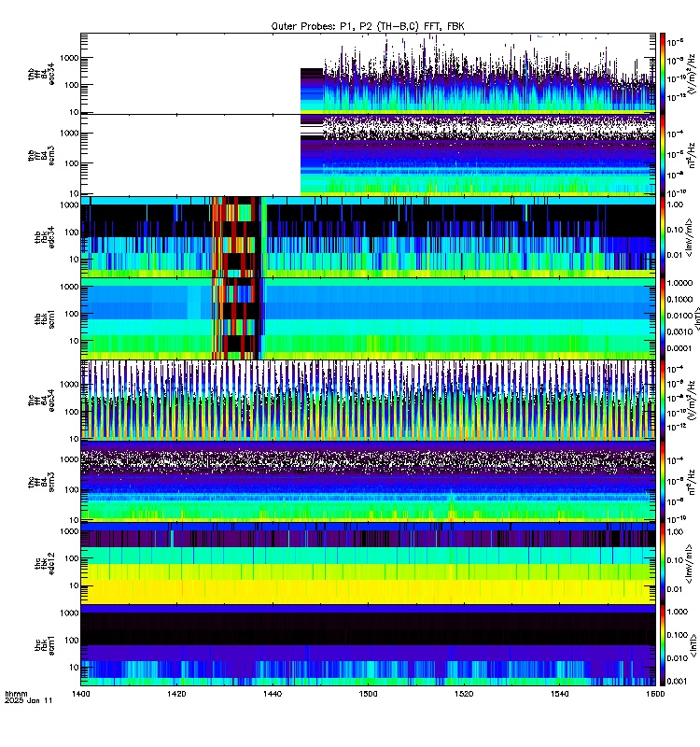The height and width of the screenshot is (747, 700).
Task: Click the "thc fff 64 scm3" panel label
Action: 41,482
